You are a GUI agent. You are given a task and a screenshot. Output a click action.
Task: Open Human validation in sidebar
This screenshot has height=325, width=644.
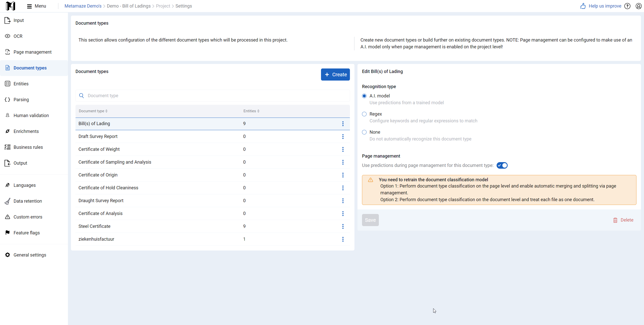pos(34,116)
